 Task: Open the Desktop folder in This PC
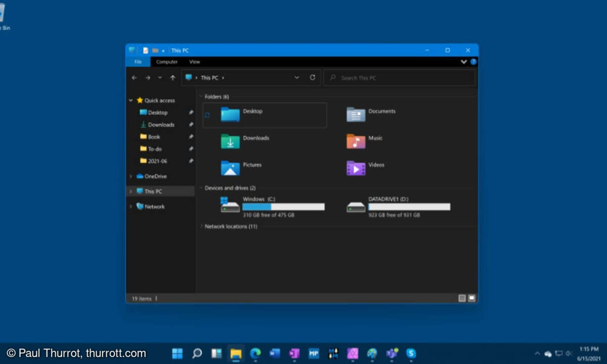[x=265, y=115]
